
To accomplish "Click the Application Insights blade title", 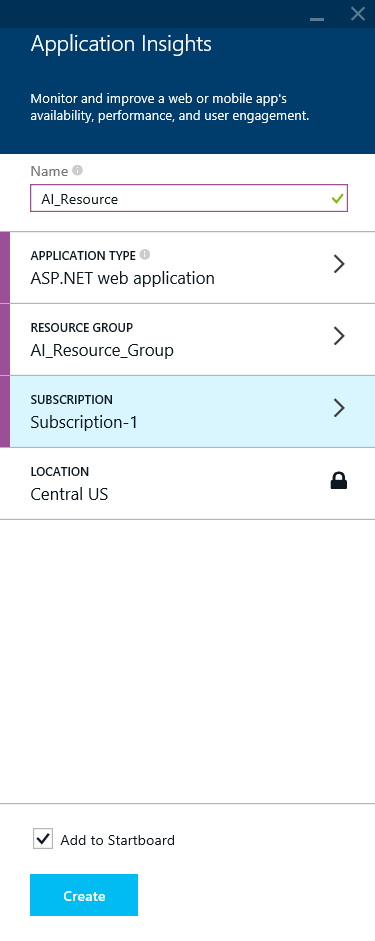I will 121,44.
